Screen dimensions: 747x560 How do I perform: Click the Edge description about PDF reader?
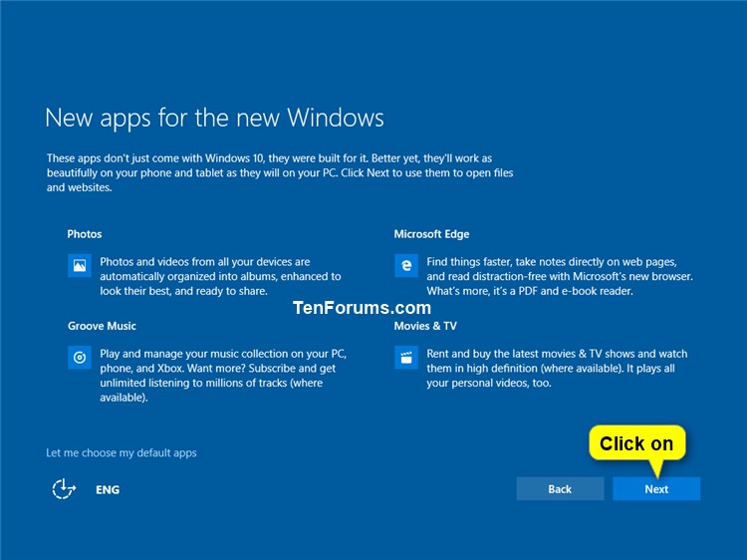[560, 276]
